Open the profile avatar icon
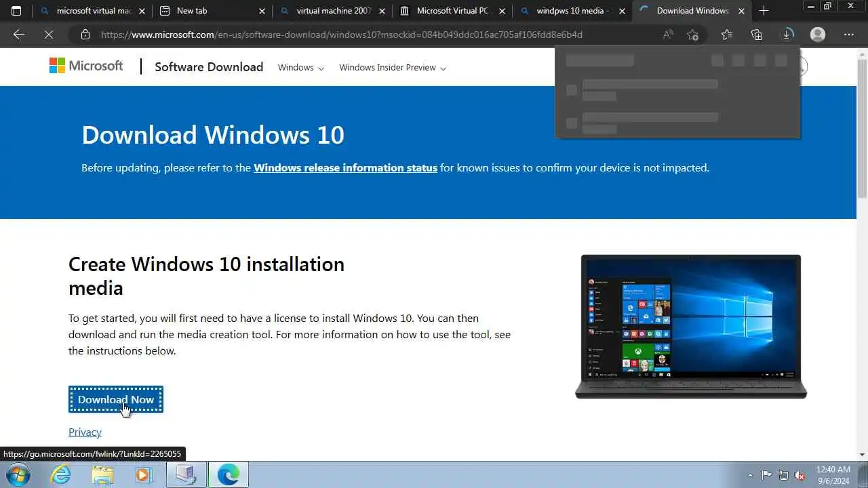The width and height of the screenshot is (868, 488). pos(818,35)
